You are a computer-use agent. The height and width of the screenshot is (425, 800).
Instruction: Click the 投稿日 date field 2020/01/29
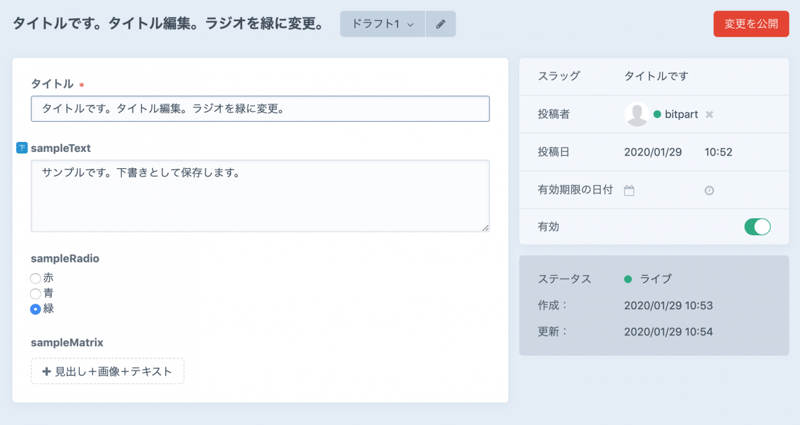652,153
